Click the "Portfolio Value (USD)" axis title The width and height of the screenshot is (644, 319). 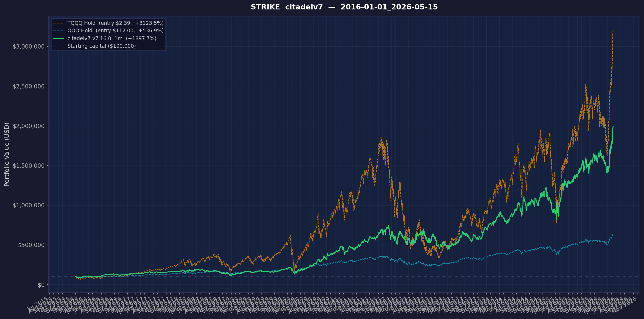coord(7,155)
